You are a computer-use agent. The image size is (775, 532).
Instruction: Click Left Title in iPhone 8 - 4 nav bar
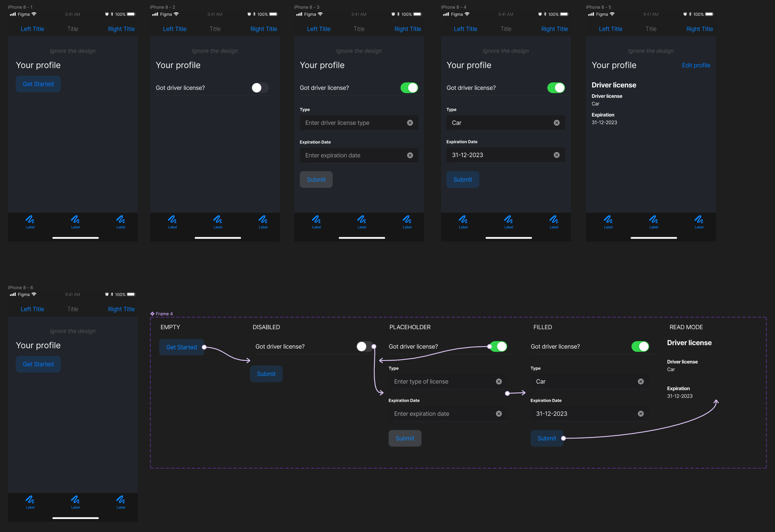coord(466,29)
